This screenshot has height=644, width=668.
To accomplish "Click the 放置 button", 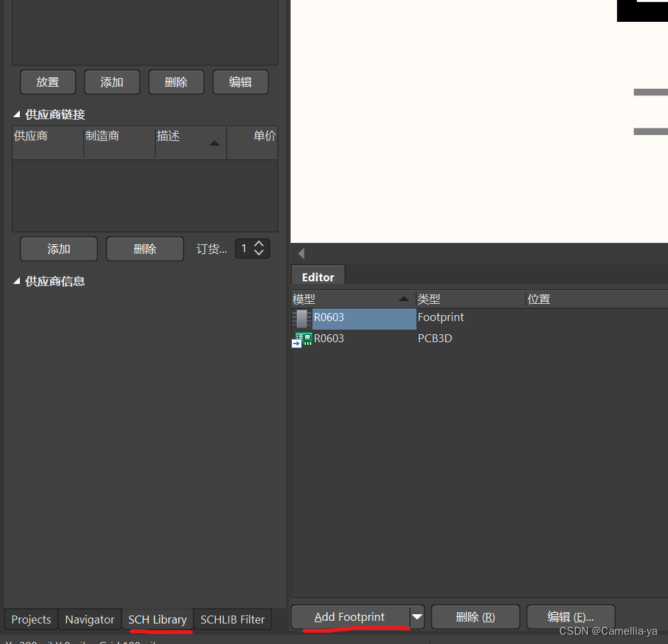I will click(48, 82).
